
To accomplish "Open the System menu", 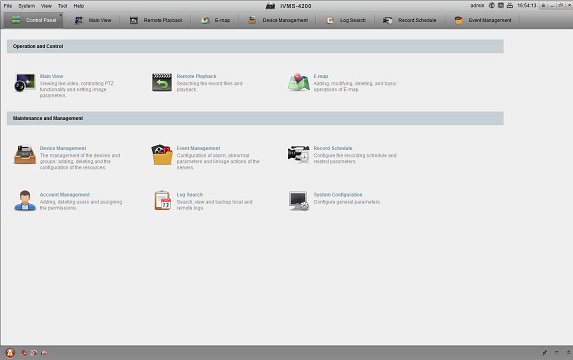I will coord(27,6).
